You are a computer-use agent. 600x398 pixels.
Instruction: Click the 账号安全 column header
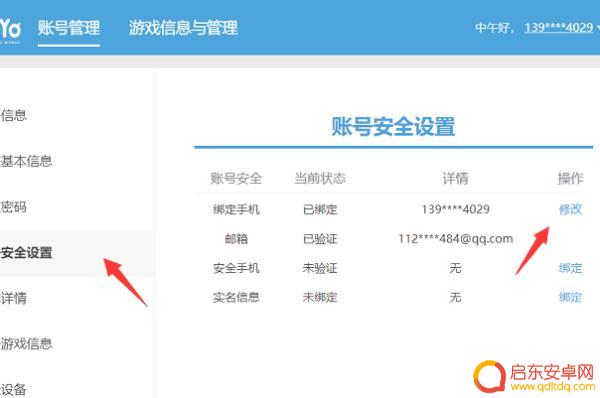pyautogui.click(x=236, y=178)
